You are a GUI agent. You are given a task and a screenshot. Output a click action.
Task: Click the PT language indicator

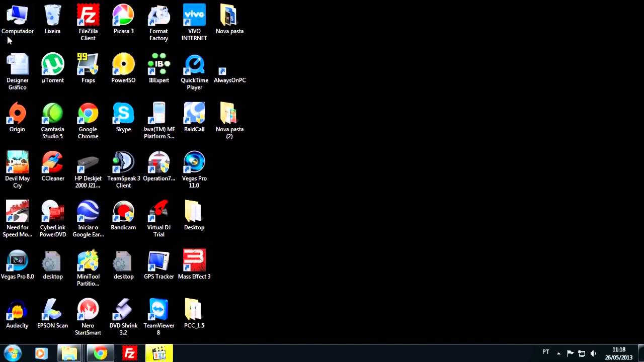[546, 352]
